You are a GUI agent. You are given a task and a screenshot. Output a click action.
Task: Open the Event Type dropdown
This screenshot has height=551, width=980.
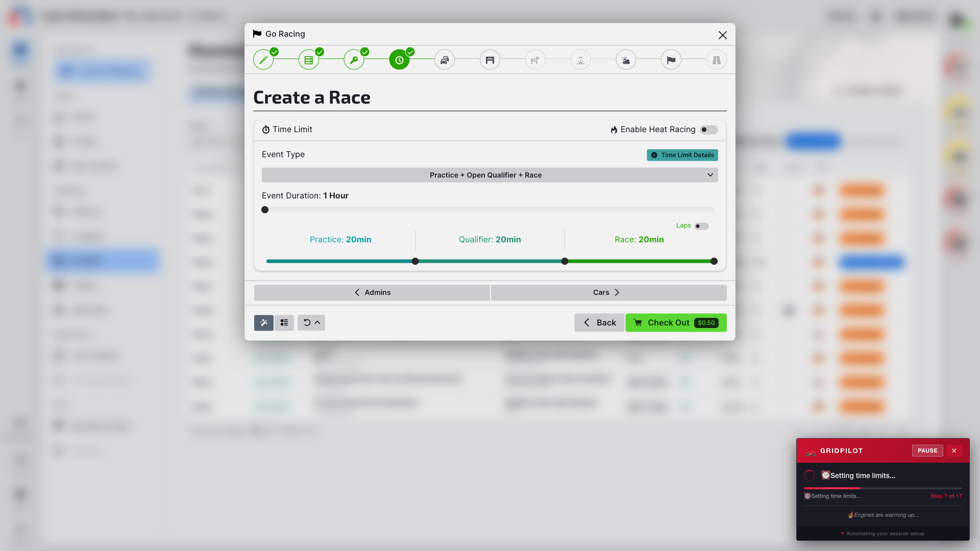point(490,175)
